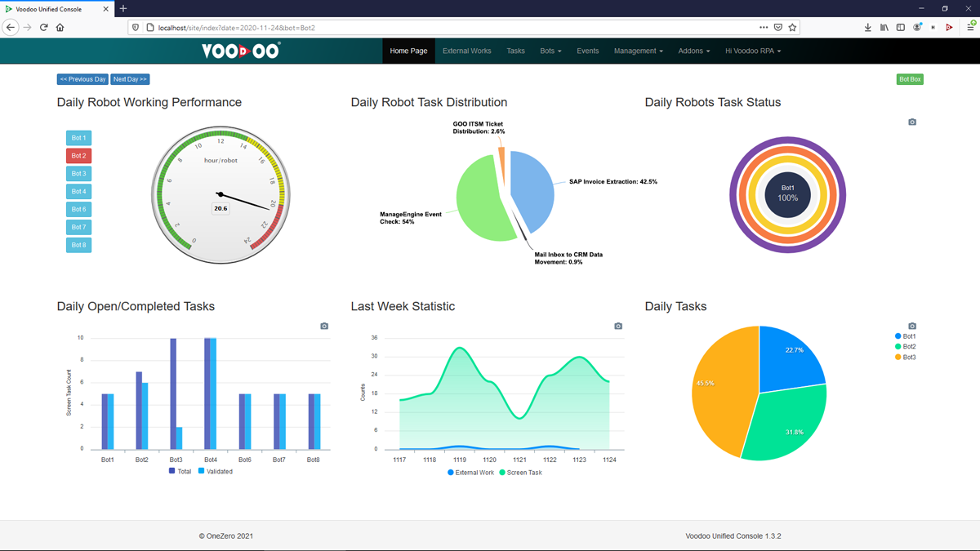
Task: Open the green Bot Box button
Action: tap(910, 79)
